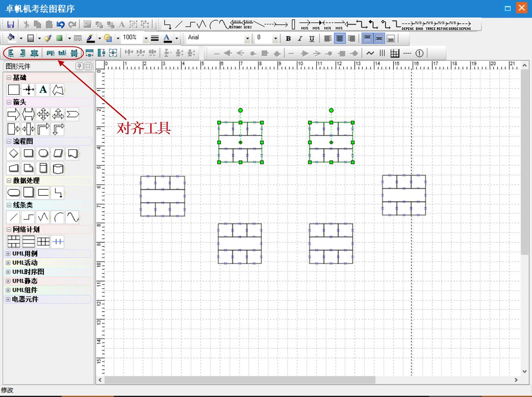Pick the first grid node in 网络计划

click(13, 242)
